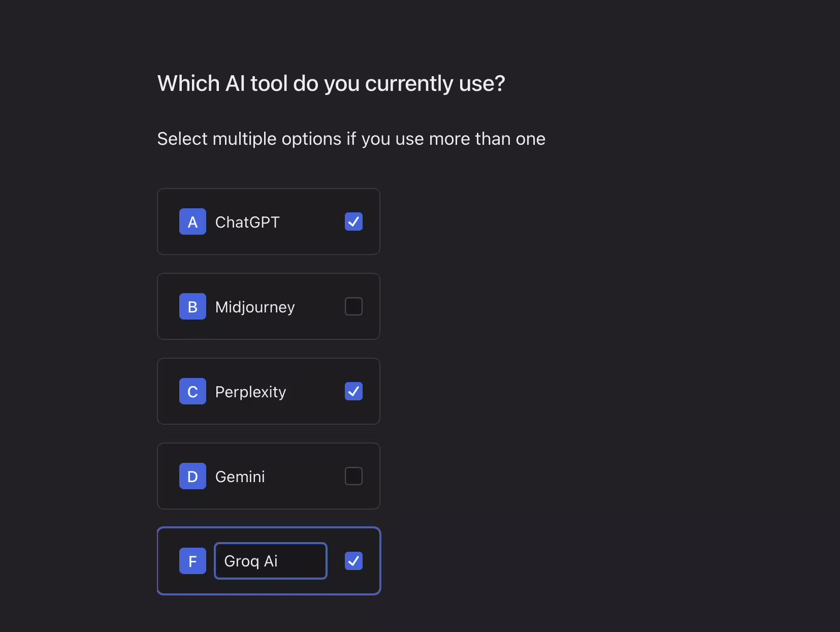Uncheck the Perplexity checkbox
The width and height of the screenshot is (840, 632).
click(353, 391)
